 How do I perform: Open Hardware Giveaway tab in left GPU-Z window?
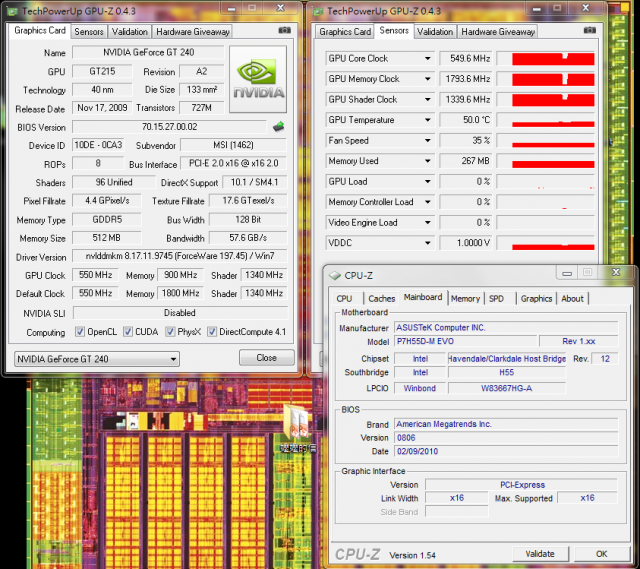[x=192, y=32]
